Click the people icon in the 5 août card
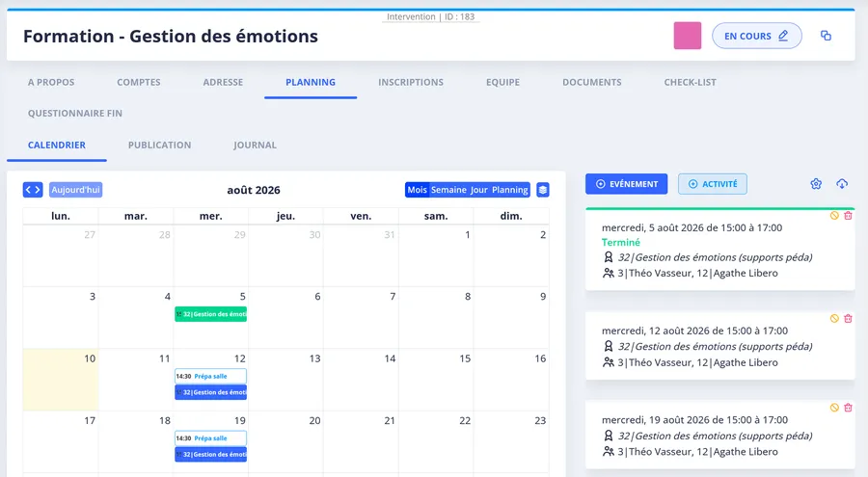The width and height of the screenshot is (868, 477). point(609,273)
